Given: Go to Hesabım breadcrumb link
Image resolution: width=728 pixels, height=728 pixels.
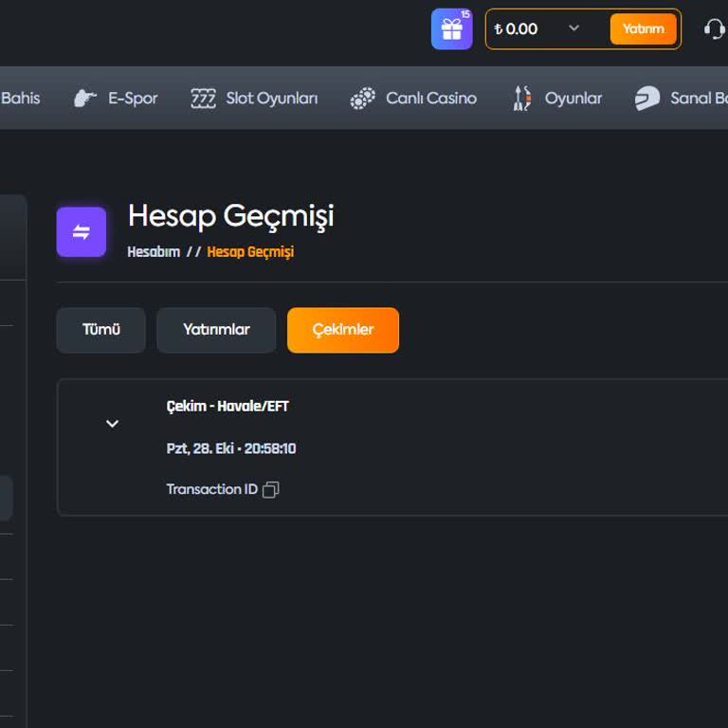Looking at the screenshot, I should pos(154,251).
